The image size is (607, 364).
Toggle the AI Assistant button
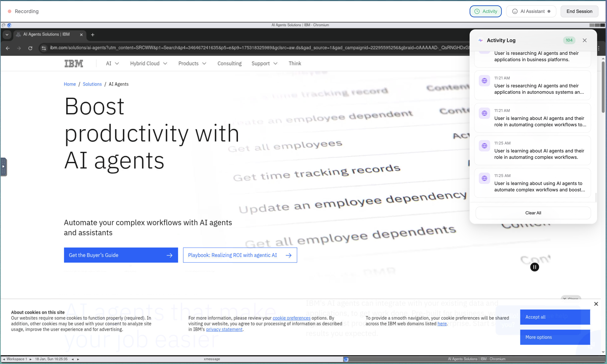[531, 11]
